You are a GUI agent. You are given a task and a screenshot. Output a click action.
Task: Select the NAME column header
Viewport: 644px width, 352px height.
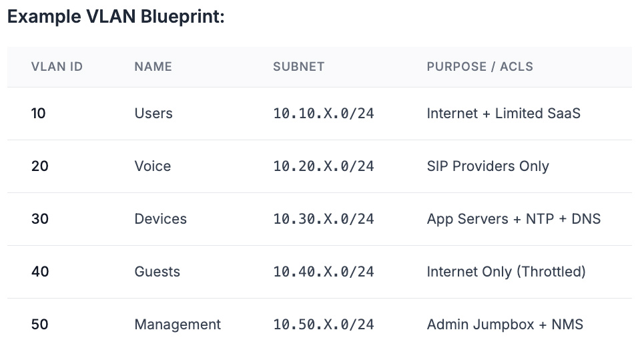(x=153, y=67)
